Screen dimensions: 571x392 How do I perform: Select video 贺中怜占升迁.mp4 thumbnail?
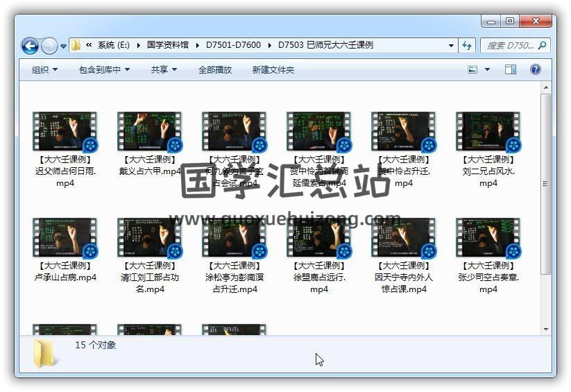(403, 131)
